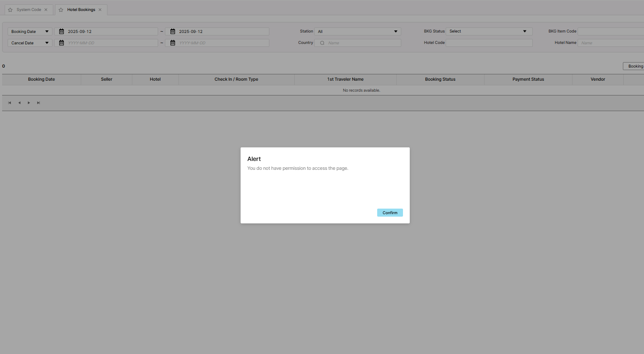Click Booking Status column header
The height and width of the screenshot is (354, 644).
440,79
